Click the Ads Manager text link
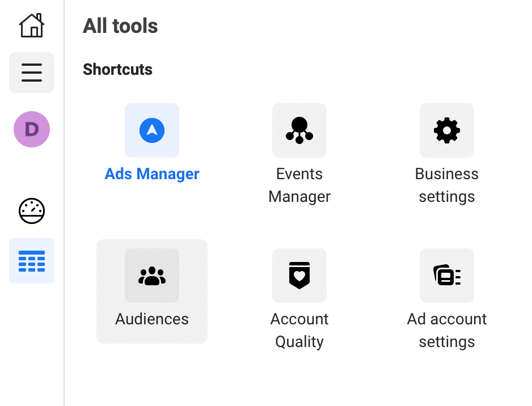Screen dimensions: 532x406 [152, 174]
